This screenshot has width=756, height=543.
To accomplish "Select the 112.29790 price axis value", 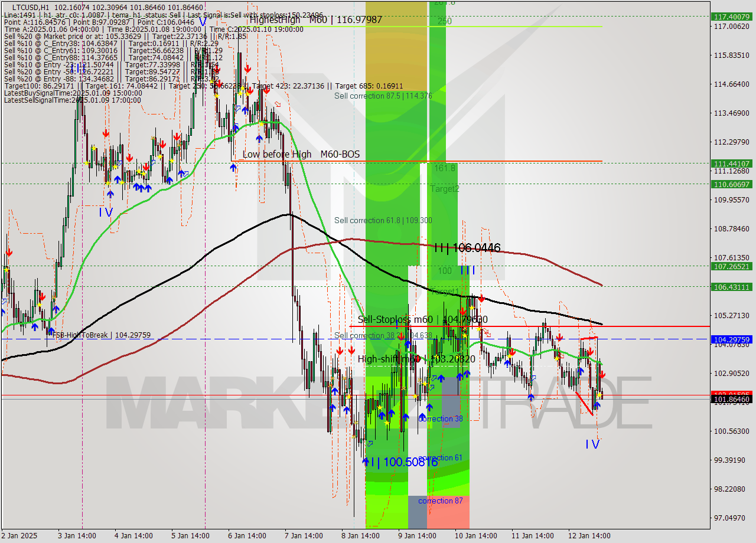I will 732,142.
